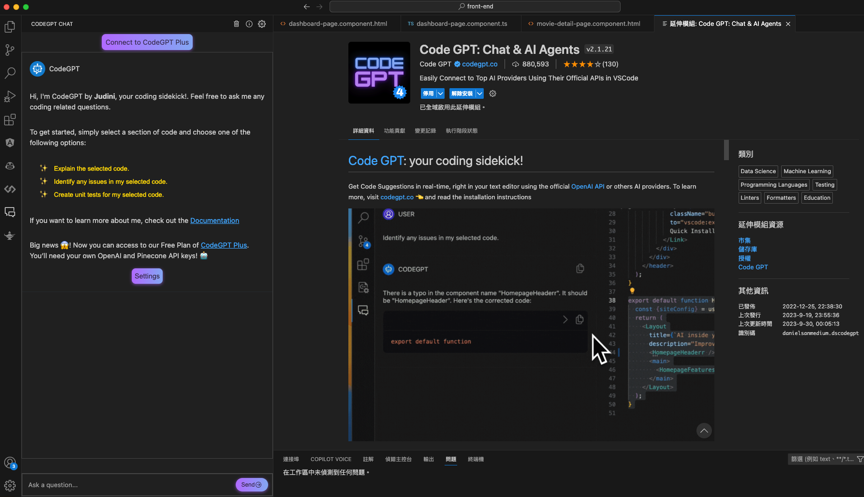The width and height of the screenshot is (864, 497).
Task: Switch to movie-detail-page.component.html tab
Action: point(585,24)
